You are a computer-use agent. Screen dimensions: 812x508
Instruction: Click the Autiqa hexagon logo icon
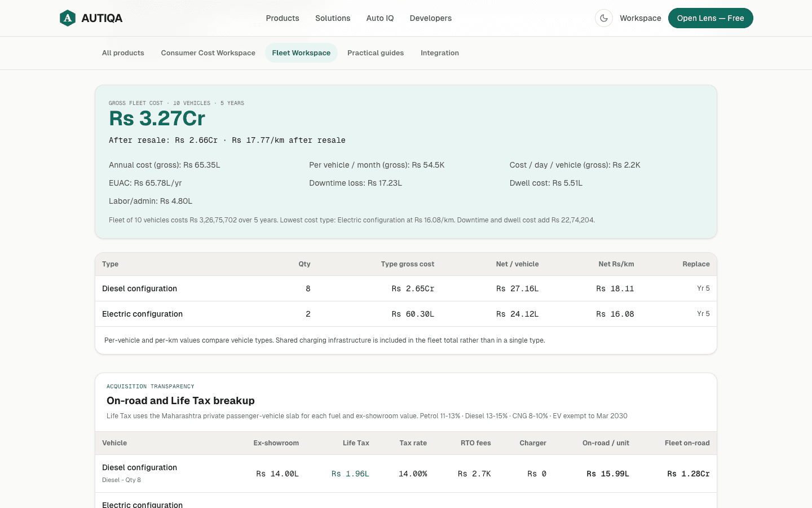coord(68,18)
